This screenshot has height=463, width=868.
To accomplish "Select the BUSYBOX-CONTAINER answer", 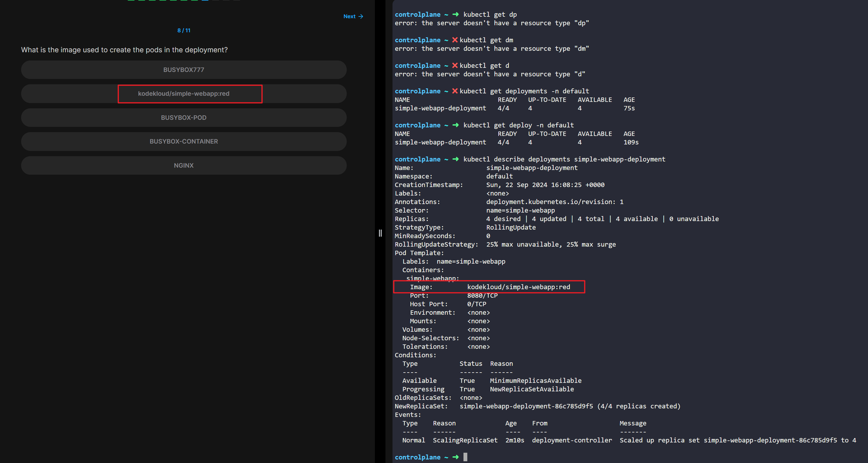I will [184, 141].
